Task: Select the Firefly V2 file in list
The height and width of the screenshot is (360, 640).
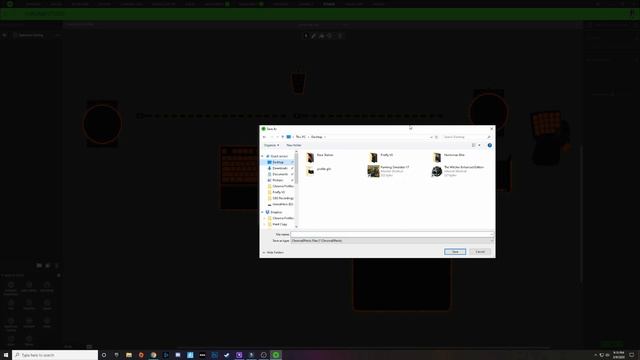Action: pos(381,157)
